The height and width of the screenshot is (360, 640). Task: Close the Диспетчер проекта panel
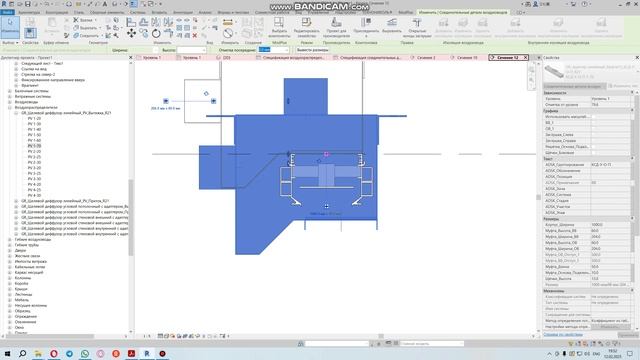[131, 58]
